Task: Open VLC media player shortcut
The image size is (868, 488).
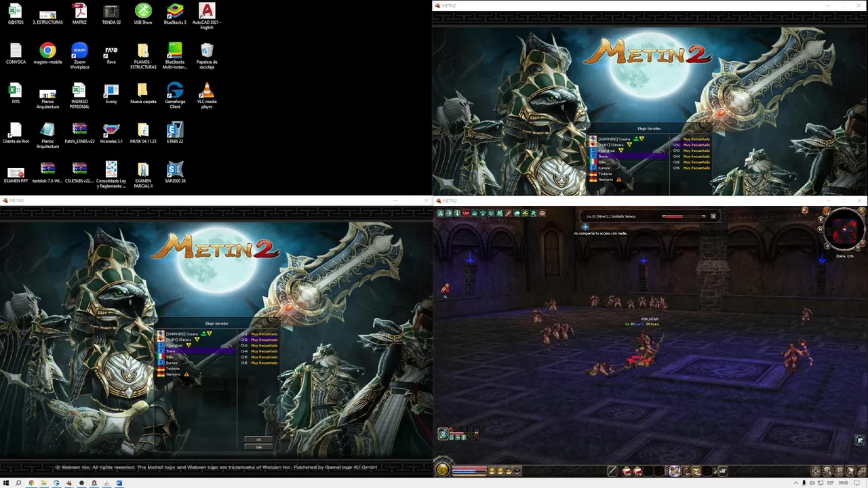Action: (x=207, y=94)
